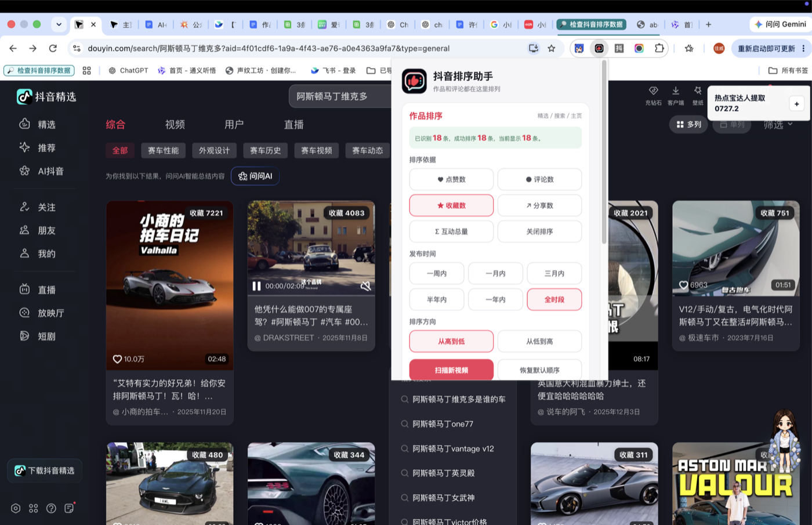Expand 筛选 filter dropdown

[x=778, y=124]
